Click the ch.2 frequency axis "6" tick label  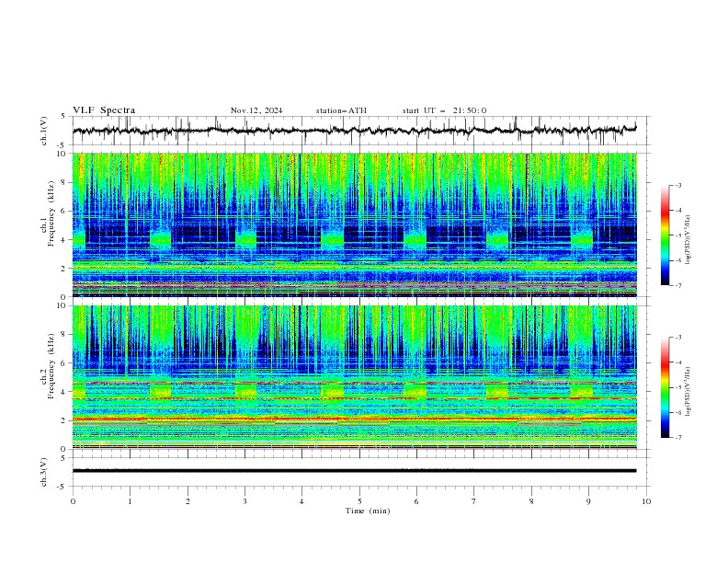click(x=63, y=363)
